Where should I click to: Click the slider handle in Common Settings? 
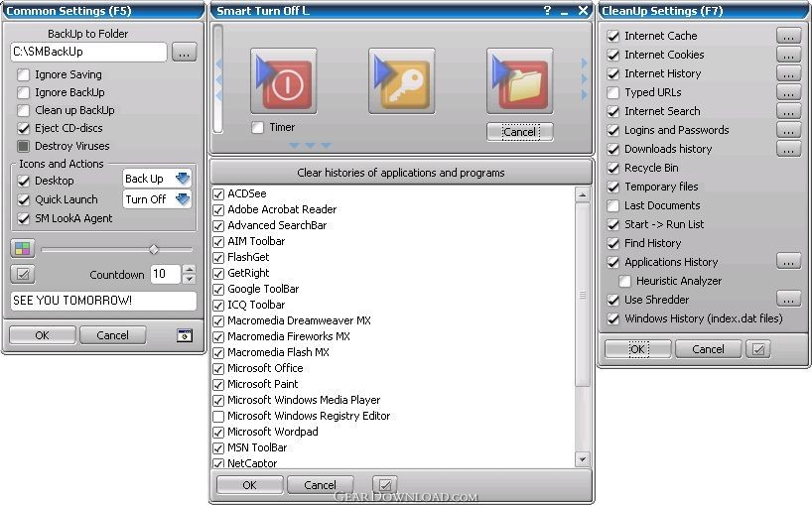(154, 250)
